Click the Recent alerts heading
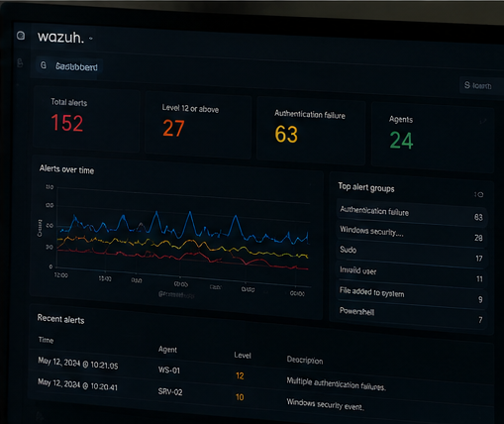The image size is (504, 424). (x=60, y=319)
